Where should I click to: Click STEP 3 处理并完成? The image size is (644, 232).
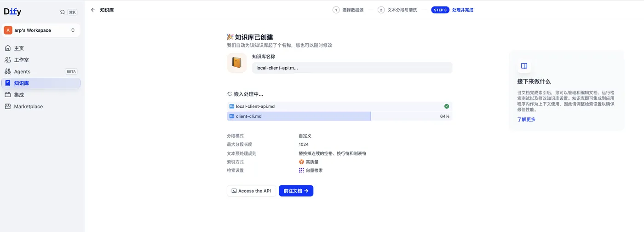tap(452, 10)
